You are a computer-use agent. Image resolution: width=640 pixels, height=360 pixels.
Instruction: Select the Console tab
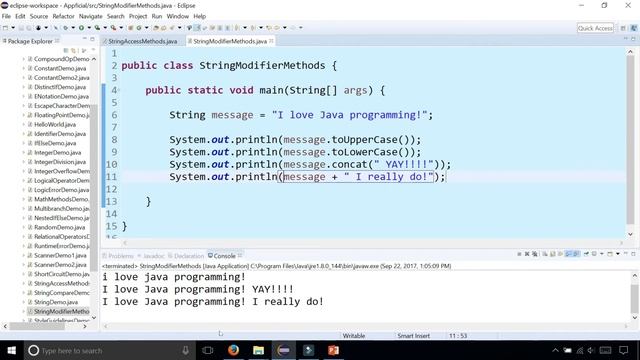click(224, 256)
